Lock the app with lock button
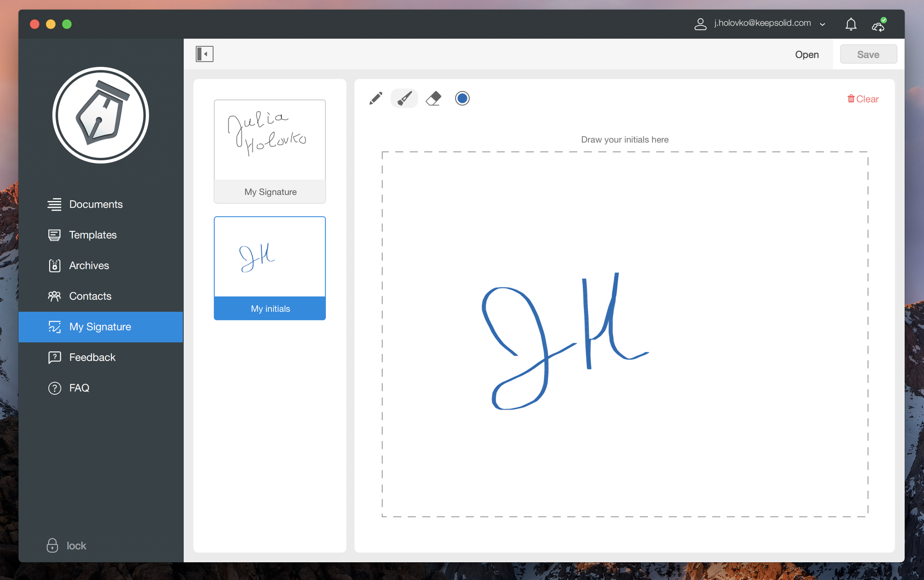Viewport: 924px width, 580px height. (67, 545)
